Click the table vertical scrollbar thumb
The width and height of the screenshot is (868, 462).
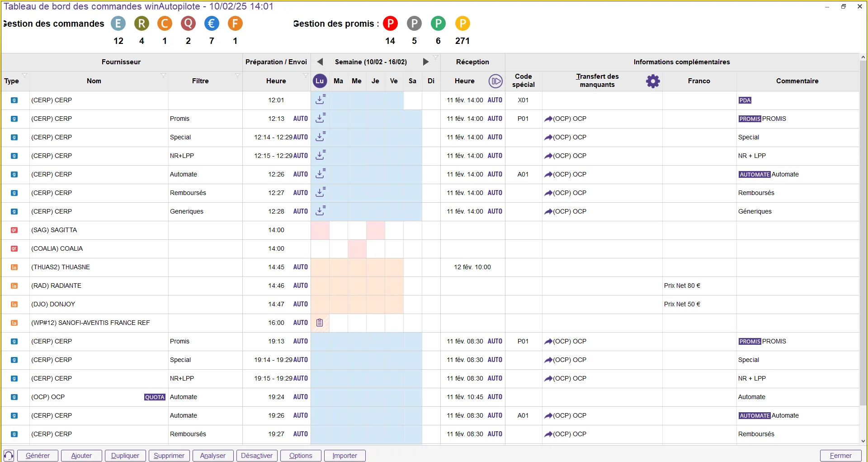[x=863, y=233]
